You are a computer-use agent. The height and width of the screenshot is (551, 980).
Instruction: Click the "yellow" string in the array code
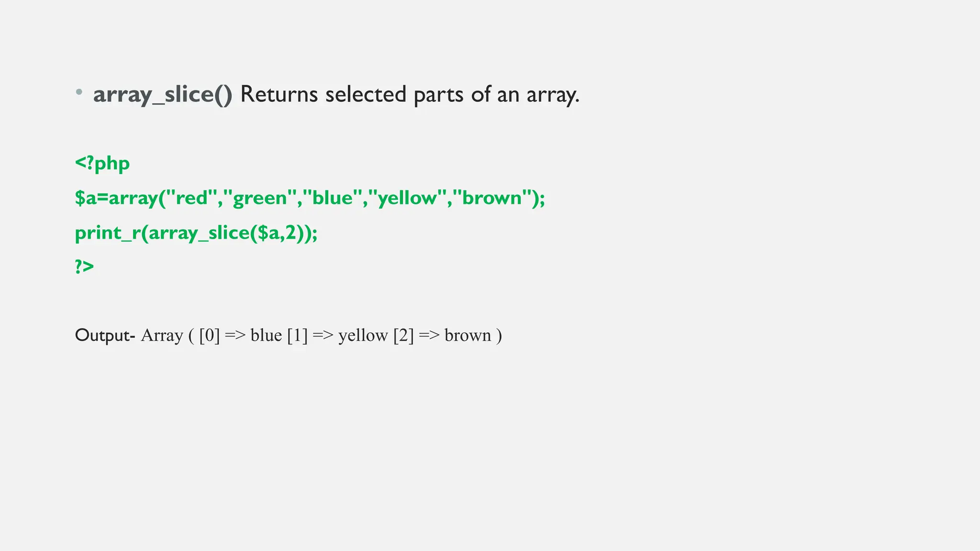coord(407,198)
